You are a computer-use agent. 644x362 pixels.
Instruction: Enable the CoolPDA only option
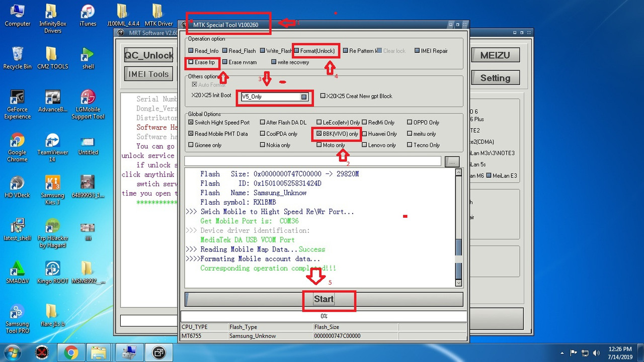[262, 134]
